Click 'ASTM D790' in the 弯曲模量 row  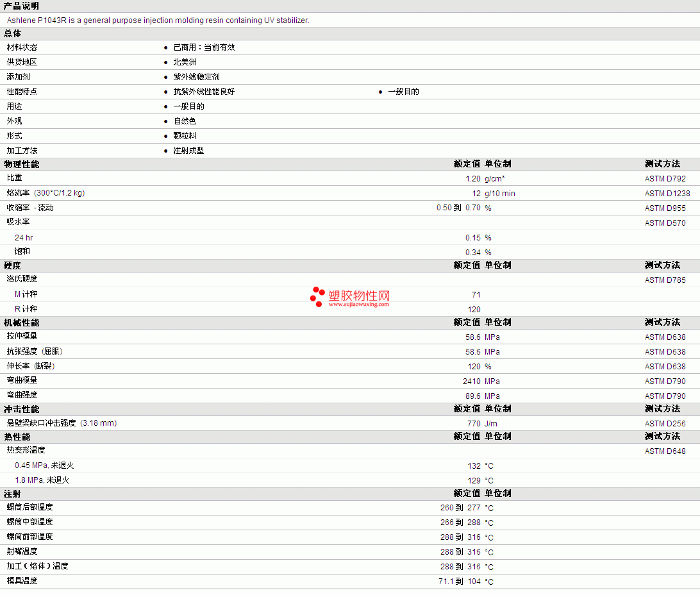pyautogui.click(x=665, y=381)
